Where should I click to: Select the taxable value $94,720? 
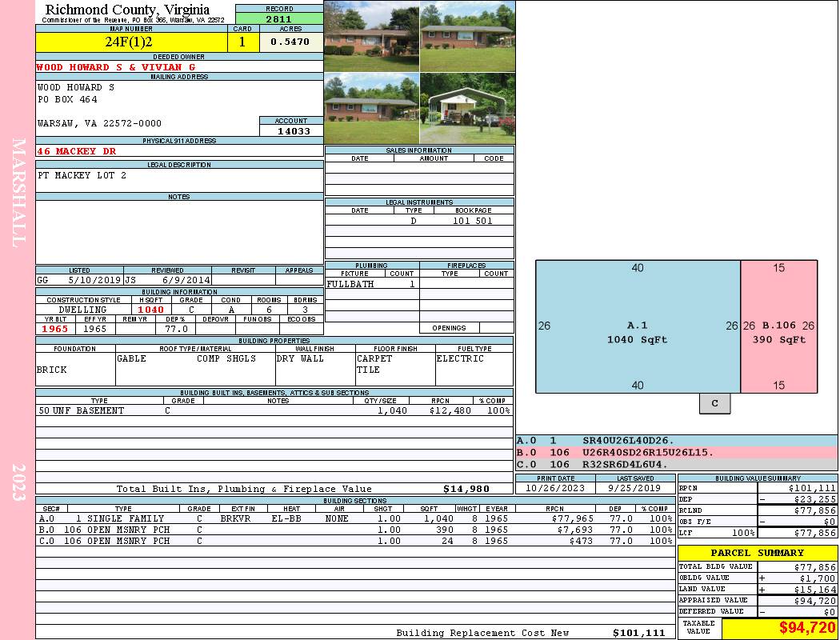[779, 628]
